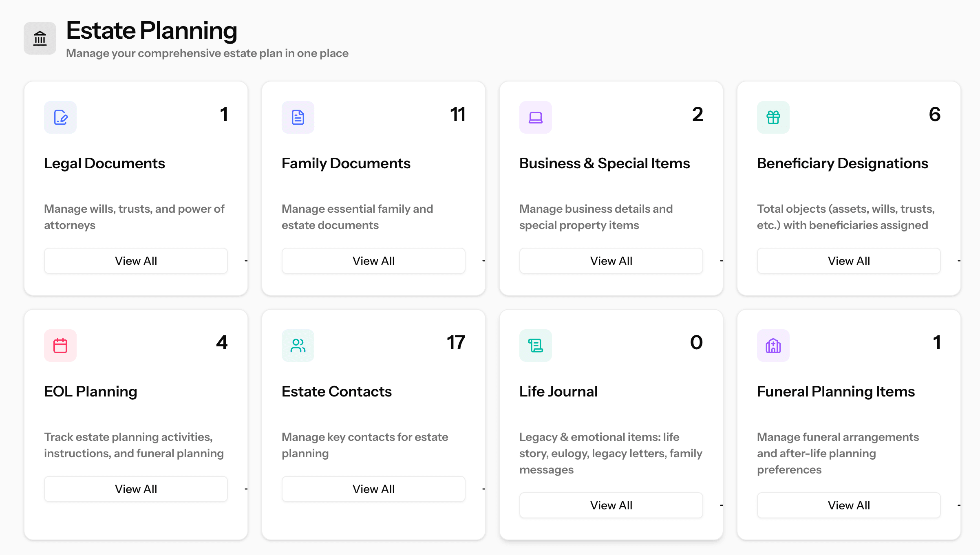The height and width of the screenshot is (555, 980).
Task: View All Business & Special Items
Action: 611,261
